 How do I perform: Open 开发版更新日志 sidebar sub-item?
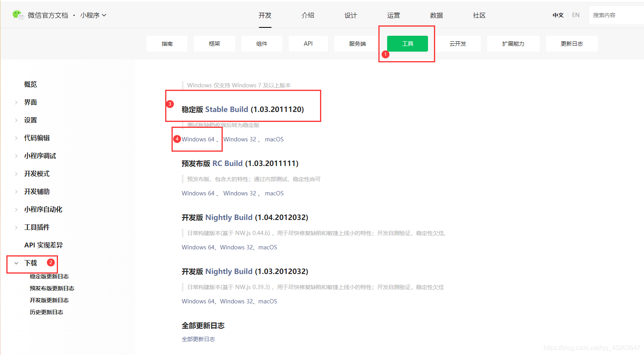pos(49,300)
